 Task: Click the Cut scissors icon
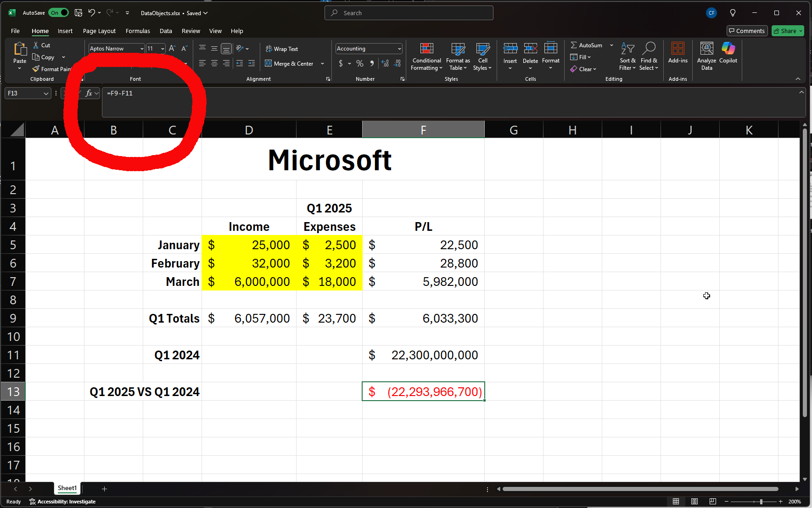(36, 45)
